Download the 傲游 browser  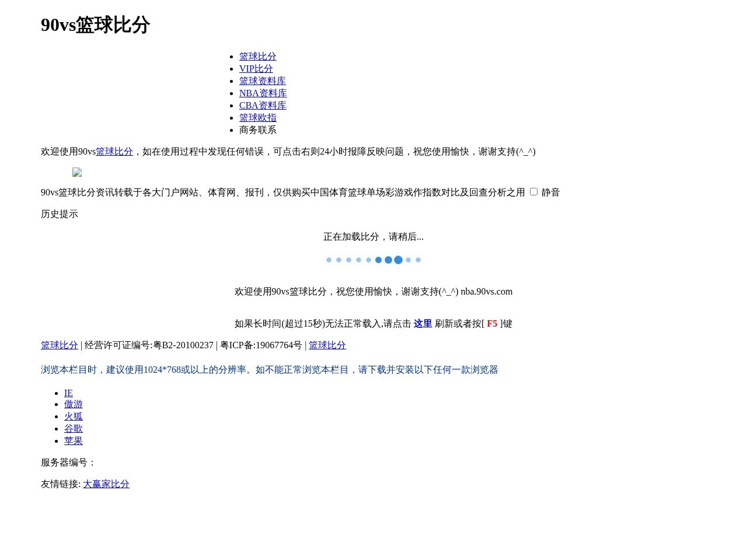[x=73, y=404]
